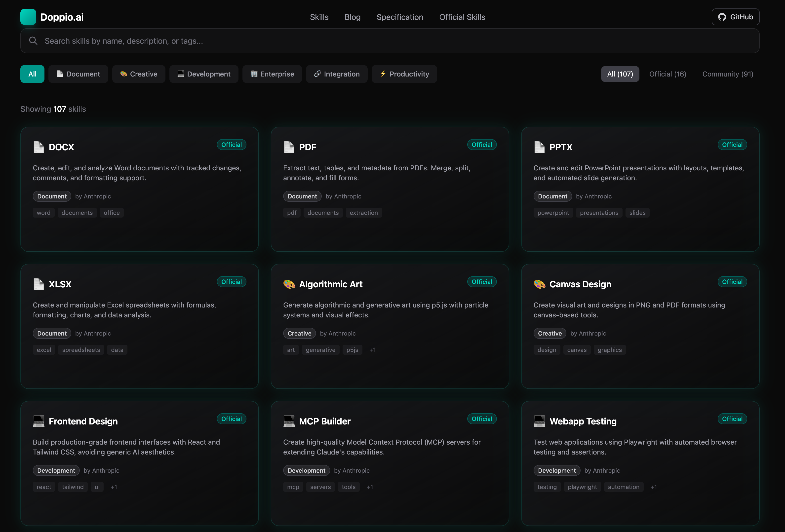Click the laptop icon on MCP Builder card

click(289, 421)
